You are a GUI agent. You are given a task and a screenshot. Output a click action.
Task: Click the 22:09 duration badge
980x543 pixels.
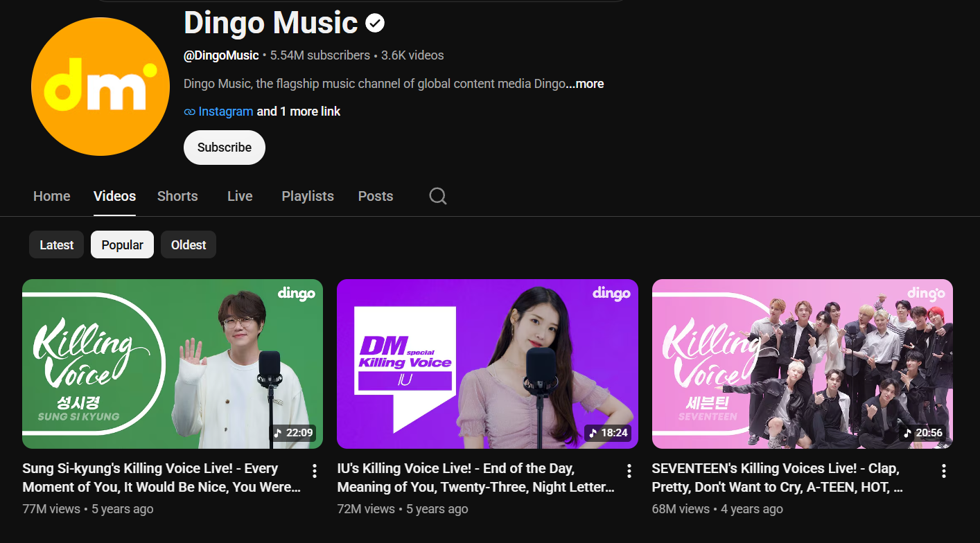tap(293, 433)
